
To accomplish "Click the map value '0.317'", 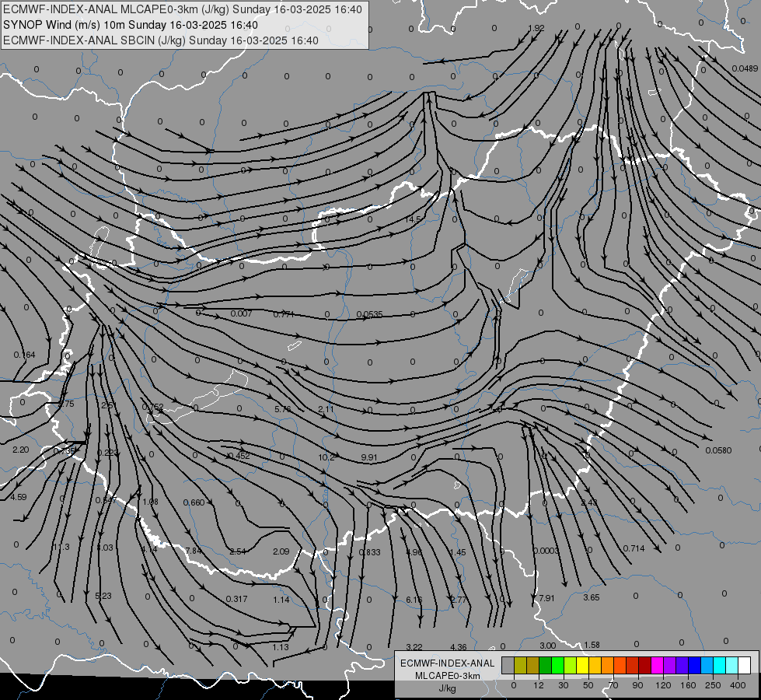I will [x=237, y=599].
